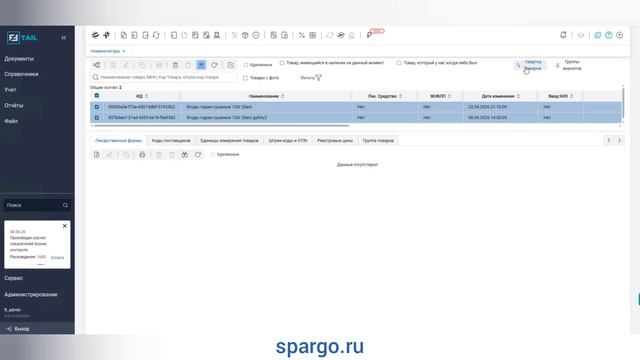
Task: Move tabs left with the left chevron
Action: (609, 140)
